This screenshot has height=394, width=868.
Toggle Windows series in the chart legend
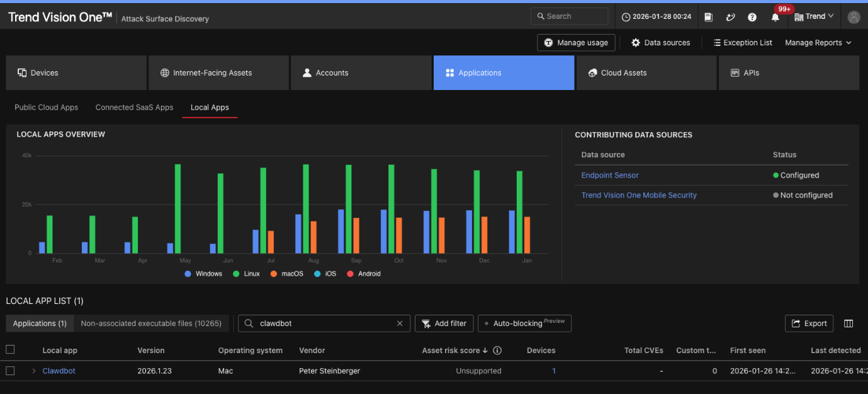(188, 274)
